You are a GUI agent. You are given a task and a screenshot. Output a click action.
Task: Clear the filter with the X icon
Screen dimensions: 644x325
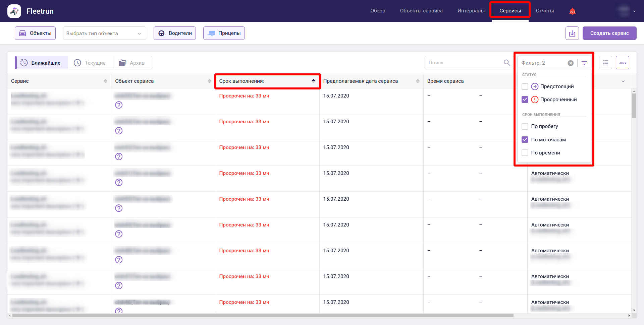(x=571, y=63)
